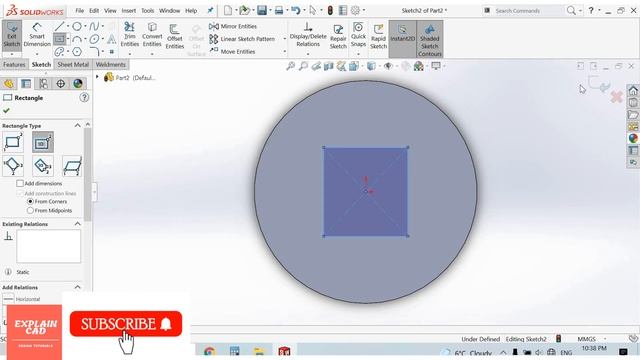This screenshot has width=640, height=360.
Task: Click the Options gear icon
Action: point(356,10)
